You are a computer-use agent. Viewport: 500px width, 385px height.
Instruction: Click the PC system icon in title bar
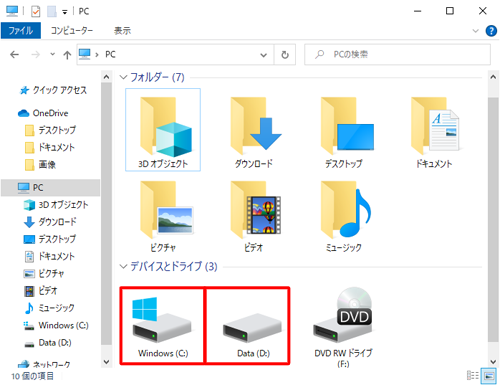[12, 11]
